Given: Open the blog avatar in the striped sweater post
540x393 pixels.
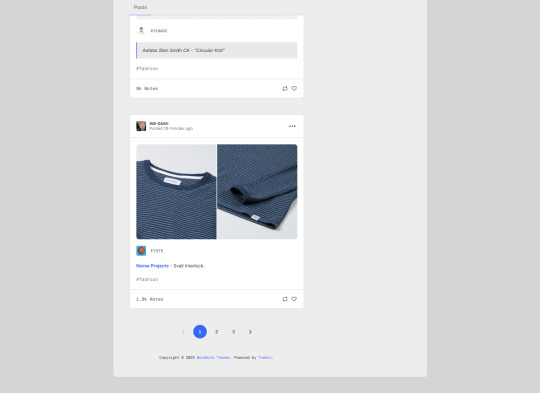Looking at the screenshot, I should [141, 126].
